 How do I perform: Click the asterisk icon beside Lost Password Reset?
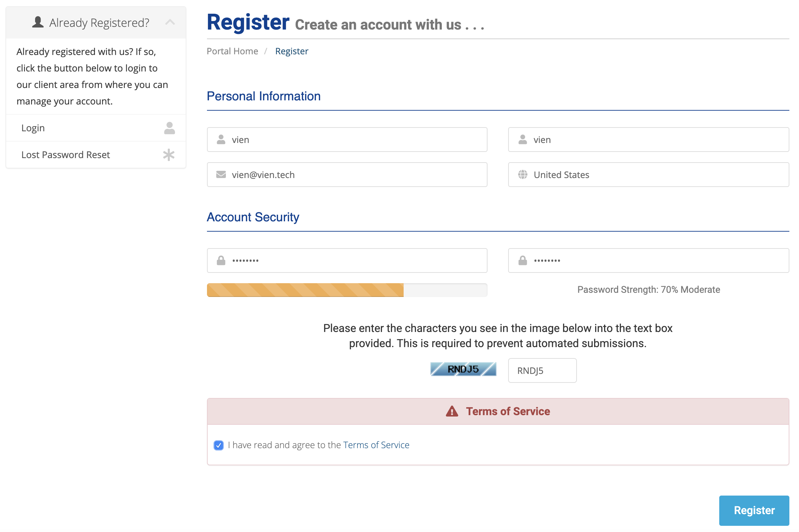coord(169,155)
